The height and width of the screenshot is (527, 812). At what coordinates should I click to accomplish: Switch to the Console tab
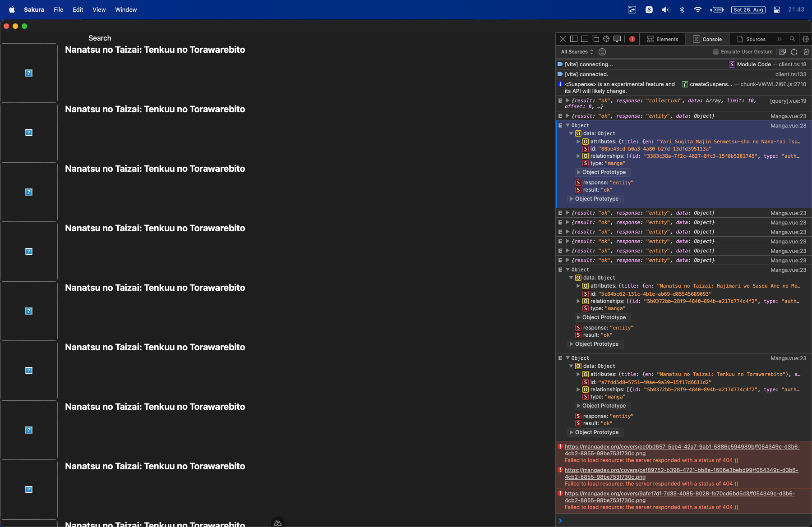point(707,39)
